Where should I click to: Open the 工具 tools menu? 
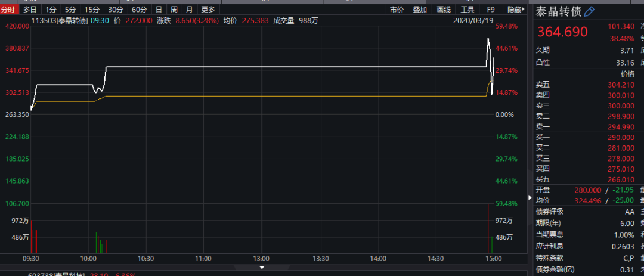click(x=468, y=10)
